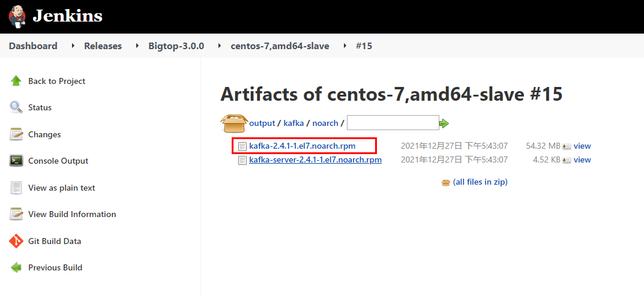Click the Changes notepad icon

point(16,134)
